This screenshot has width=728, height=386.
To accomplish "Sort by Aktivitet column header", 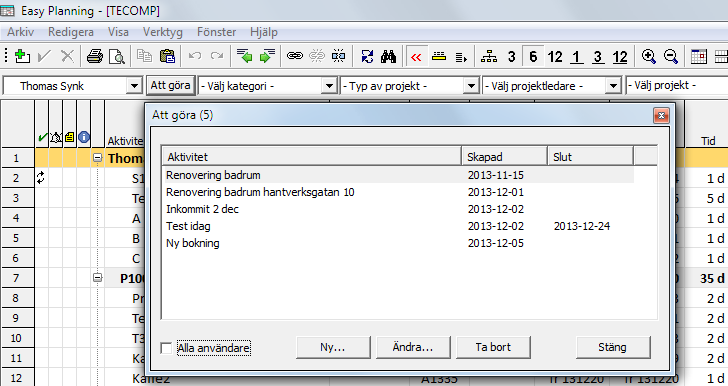I will (312, 157).
